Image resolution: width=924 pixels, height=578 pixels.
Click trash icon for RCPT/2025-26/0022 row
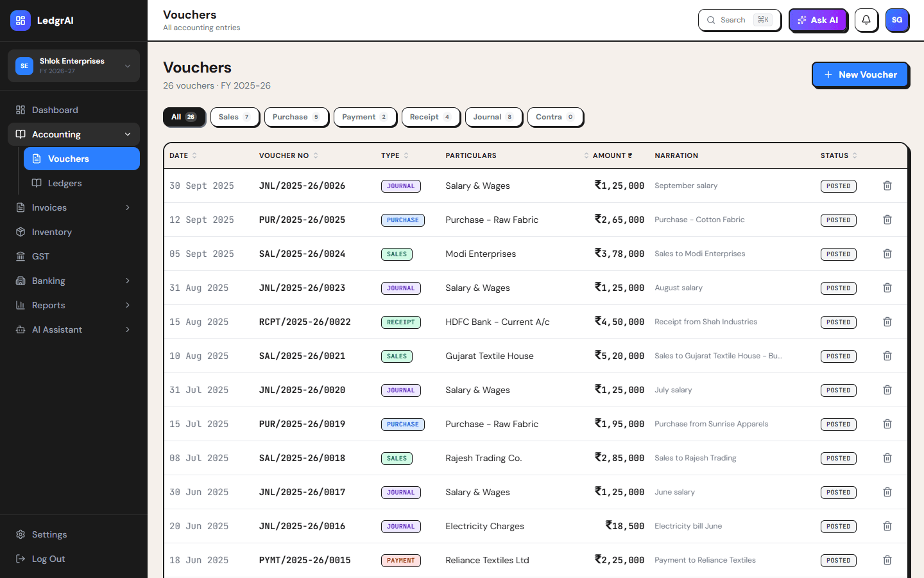click(887, 322)
